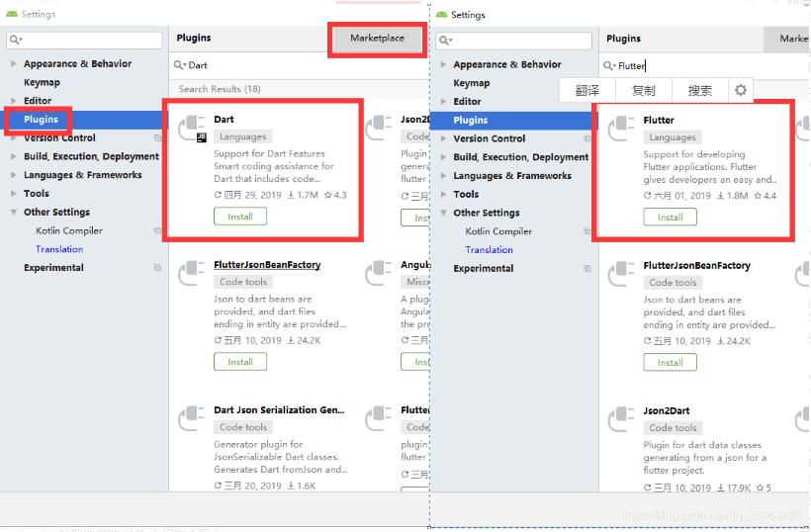Install FlutterJsonBeanFactory in right window
Screen dimensions: 811x532
click(670, 363)
